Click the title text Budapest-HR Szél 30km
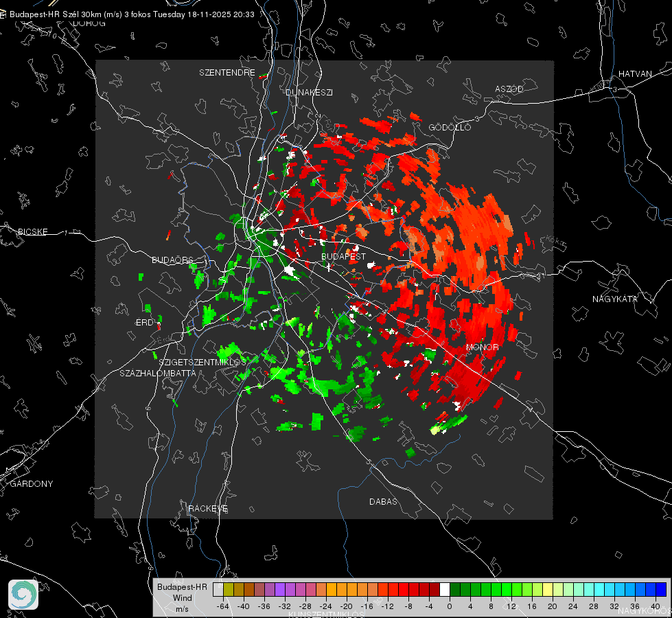 point(54,14)
